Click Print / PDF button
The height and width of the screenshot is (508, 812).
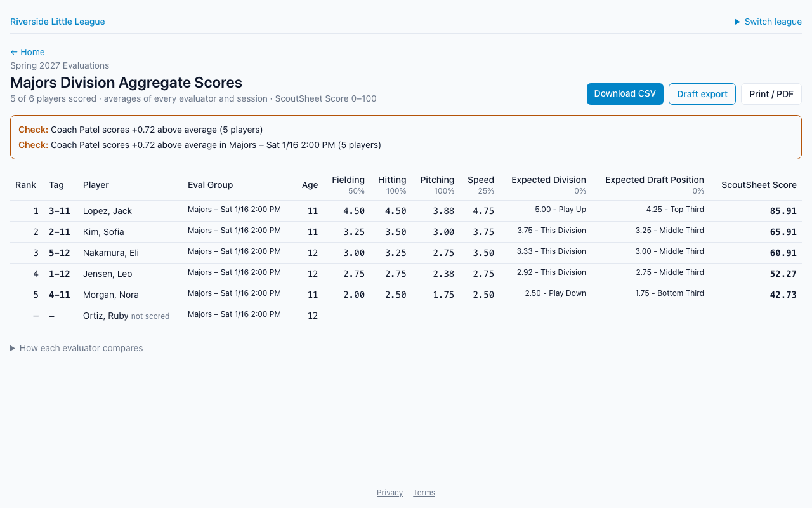[771, 94]
